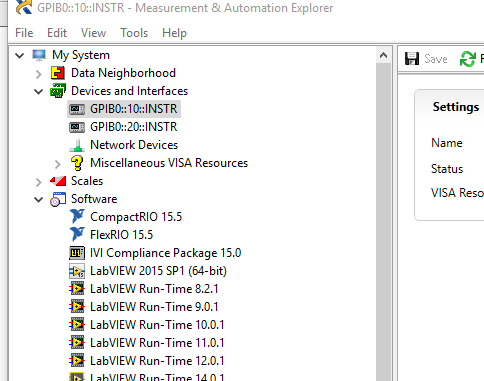Screen dimensions: 484x381
Task: Open the File menu
Action: click(x=24, y=33)
